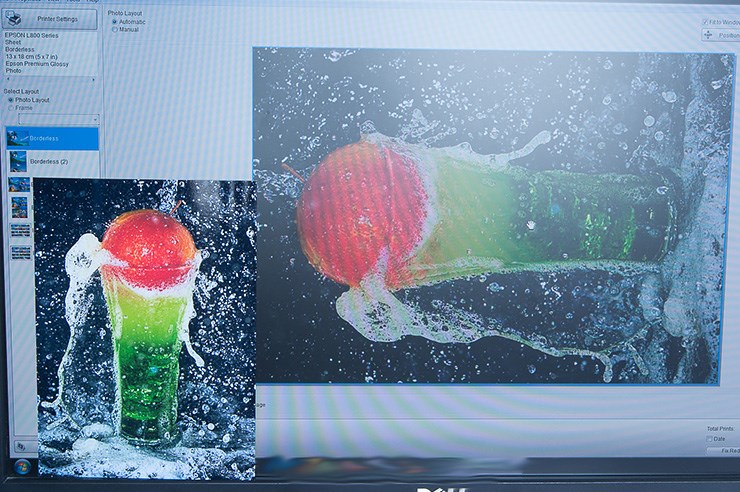The width and height of the screenshot is (740, 492).
Task: Open the Frame dropdown list
Action: (59, 119)
